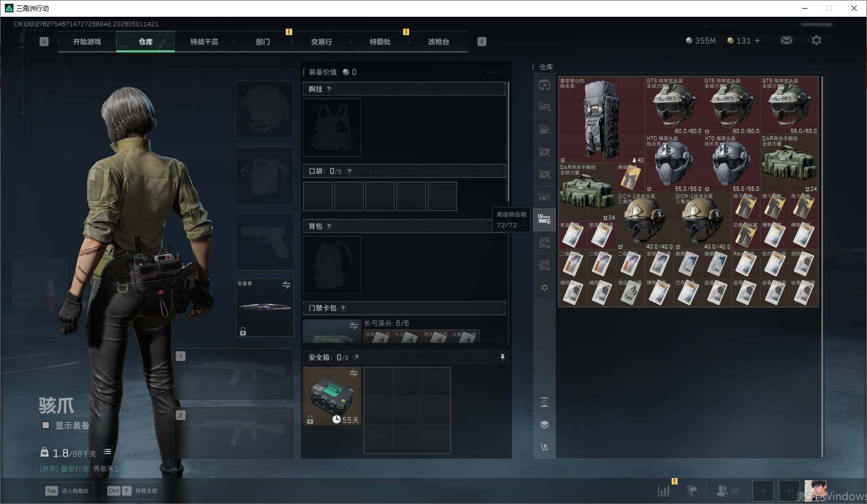Click the empty chest rig slot
Viewport: 867px width, 504px height.
(x=332, y=128)
